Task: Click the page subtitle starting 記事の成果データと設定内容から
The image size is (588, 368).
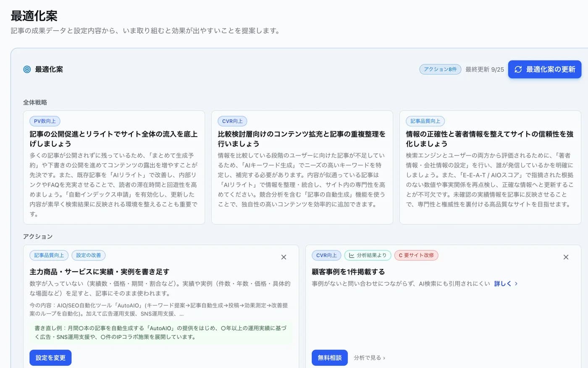Action: (145, 31)
